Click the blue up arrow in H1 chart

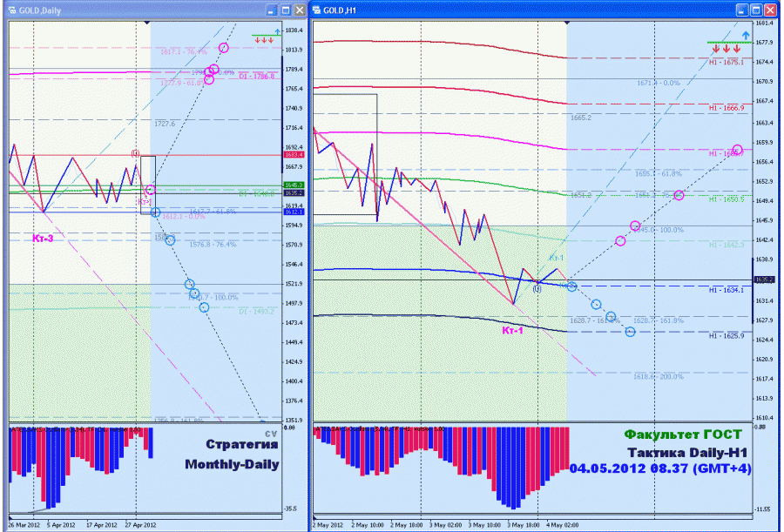click(746, 35)
